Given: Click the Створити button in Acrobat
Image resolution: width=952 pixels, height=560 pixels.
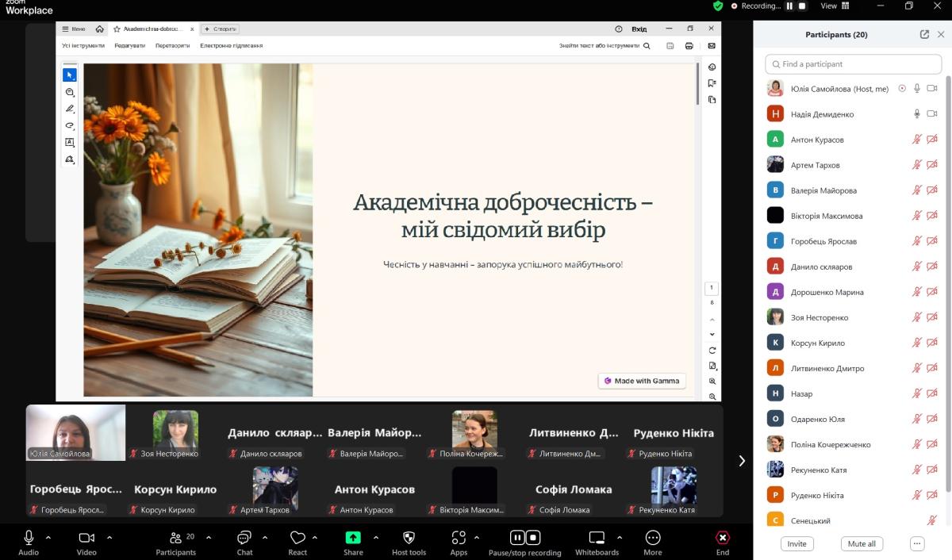Looking at the screenshot, I should click(x=221, y=29).
